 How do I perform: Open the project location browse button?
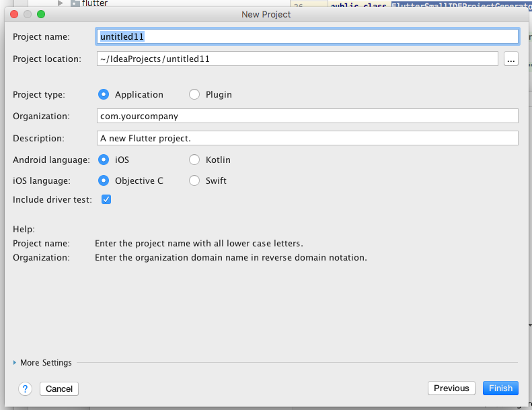(x=511, y=59)
